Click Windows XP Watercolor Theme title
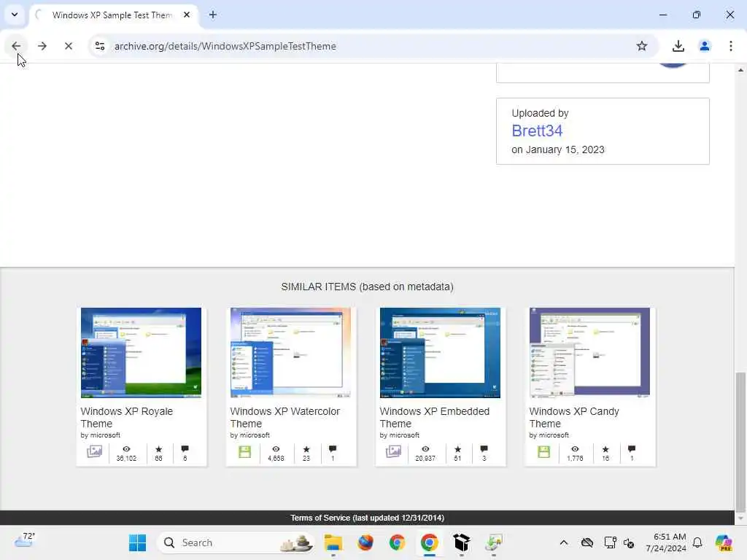 285,417
